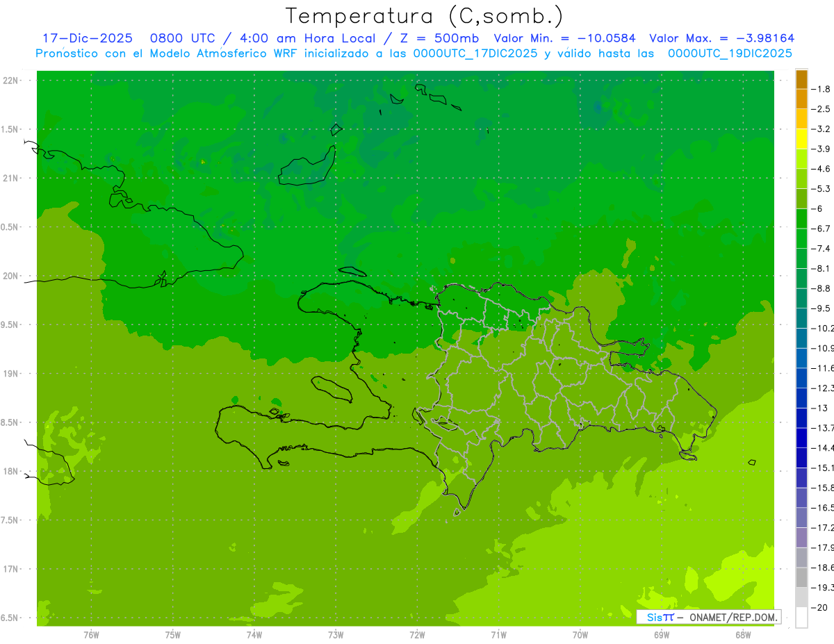Image resolution: width=834 pixels, height=644 pixels.
Task: Click the '74W' longitude label
Action: pos(254,634)
